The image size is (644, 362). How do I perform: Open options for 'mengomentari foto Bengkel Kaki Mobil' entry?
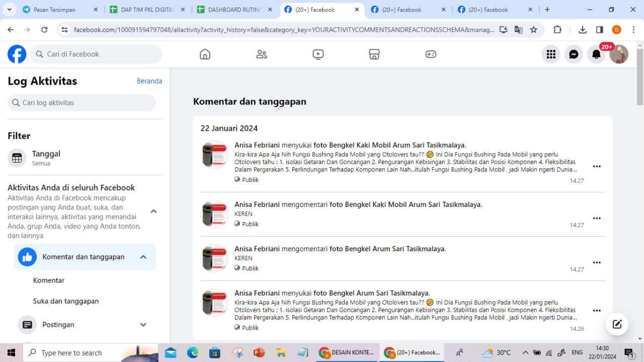click(597, 219)
